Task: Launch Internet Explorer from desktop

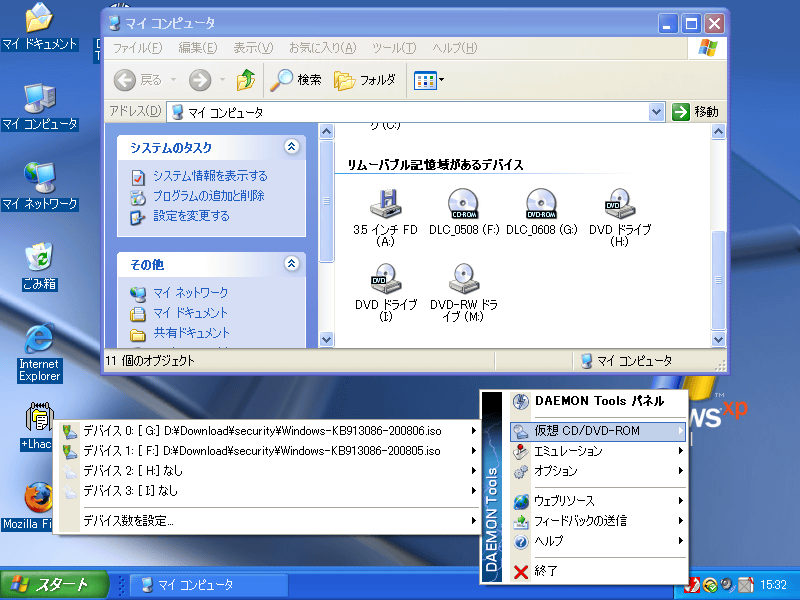Action: click(40, 353)
